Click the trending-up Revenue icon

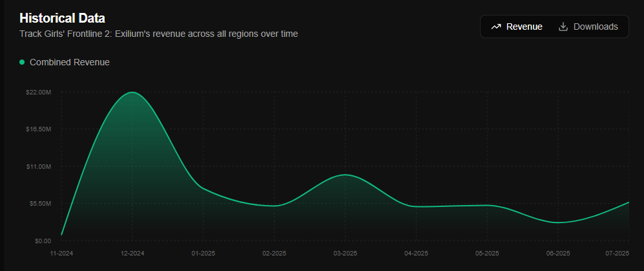[495, 27]
